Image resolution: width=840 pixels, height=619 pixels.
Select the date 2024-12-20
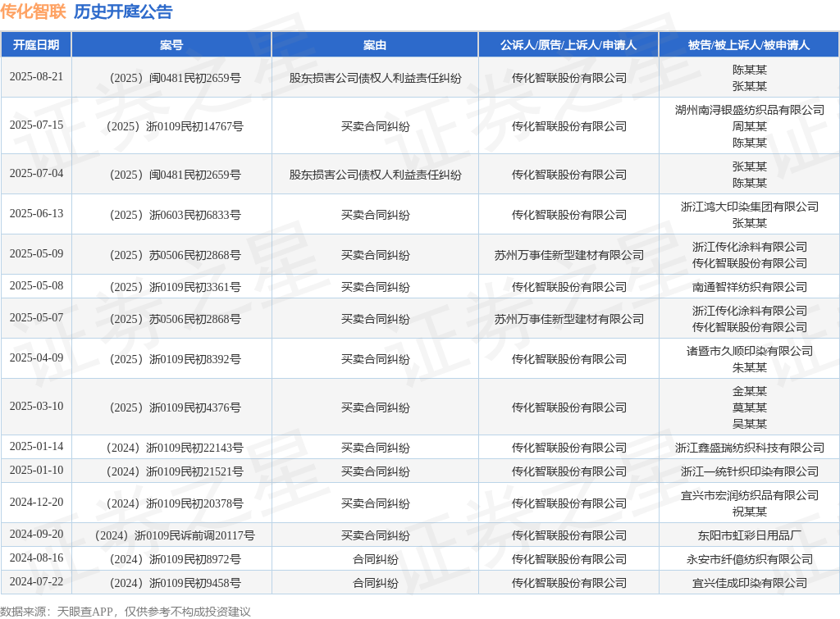click(36, 503)
